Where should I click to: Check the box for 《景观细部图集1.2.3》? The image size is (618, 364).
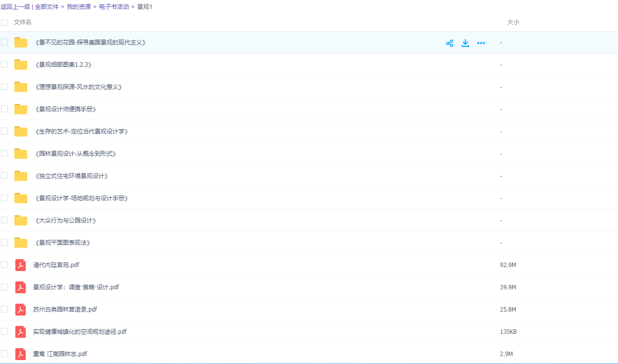4,64
